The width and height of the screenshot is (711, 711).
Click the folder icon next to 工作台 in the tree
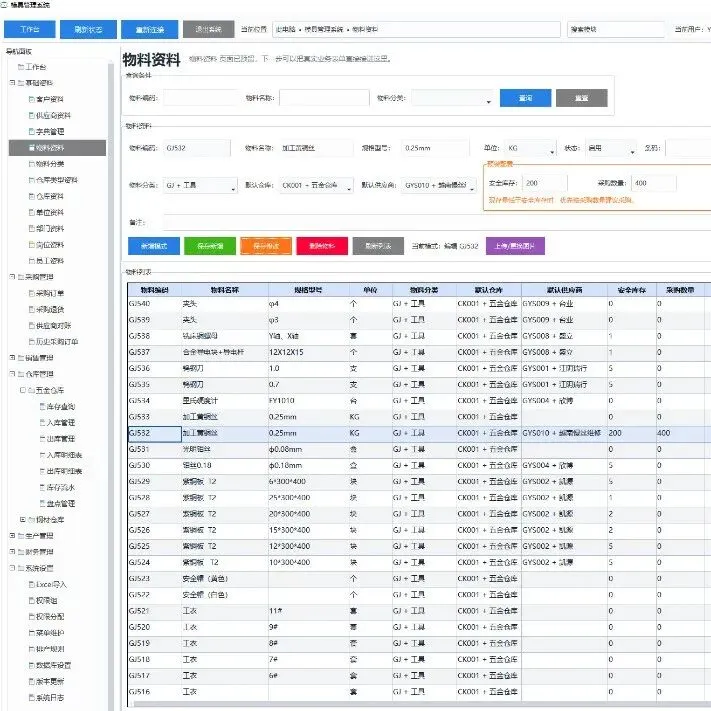point(21,67)
